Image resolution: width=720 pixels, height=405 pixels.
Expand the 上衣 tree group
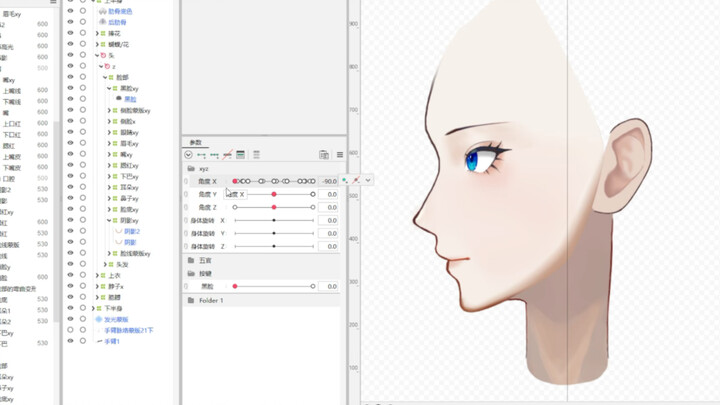pos(98,275)
